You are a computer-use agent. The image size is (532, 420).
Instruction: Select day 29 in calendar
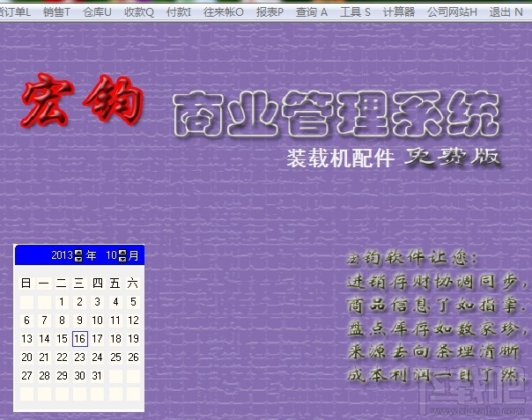coord(62,376)
